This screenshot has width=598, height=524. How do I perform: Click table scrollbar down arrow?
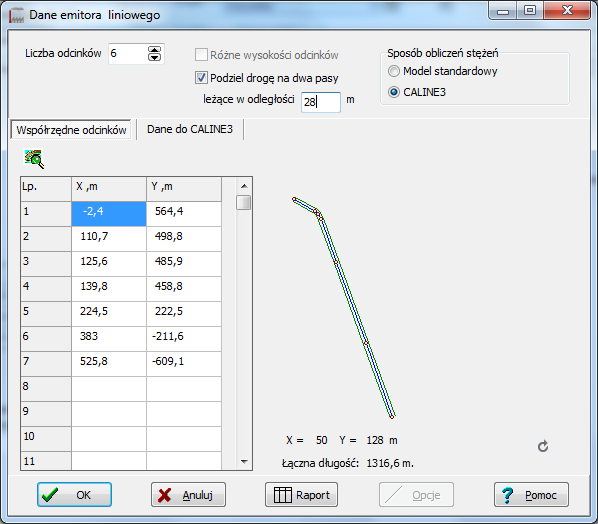(244, 462)
